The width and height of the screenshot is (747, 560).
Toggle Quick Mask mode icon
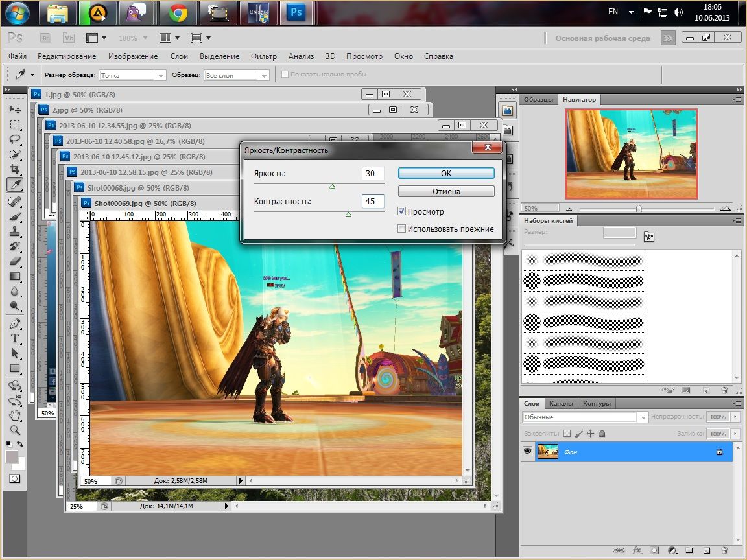15,478
